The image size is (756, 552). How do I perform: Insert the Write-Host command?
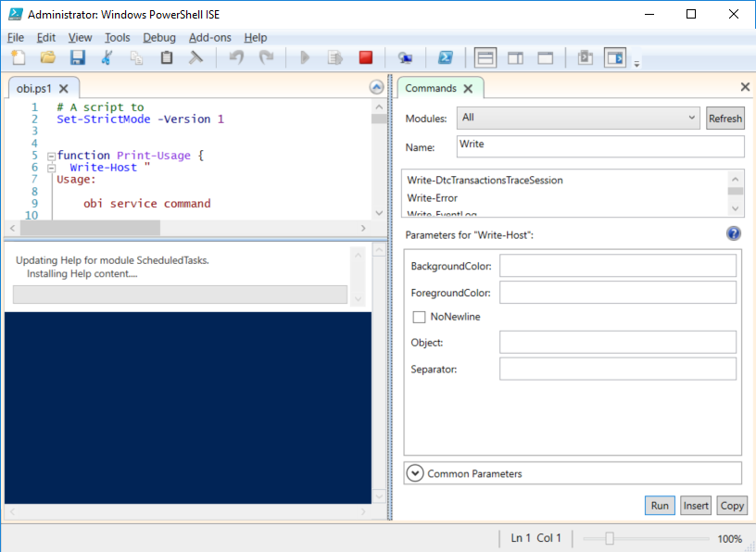(x=696, y=505)
